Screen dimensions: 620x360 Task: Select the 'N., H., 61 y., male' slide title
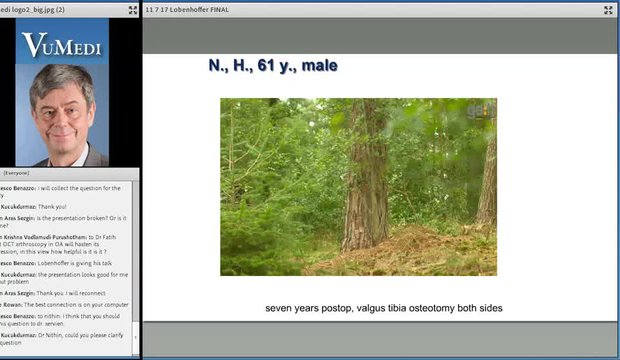click(x=273, y=65)
